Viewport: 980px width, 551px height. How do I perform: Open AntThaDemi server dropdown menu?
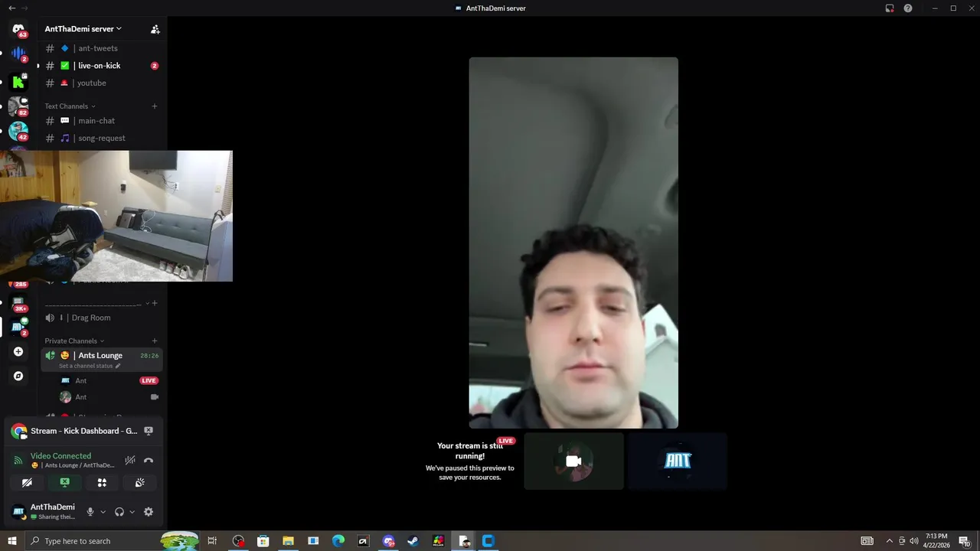(83, 29)
